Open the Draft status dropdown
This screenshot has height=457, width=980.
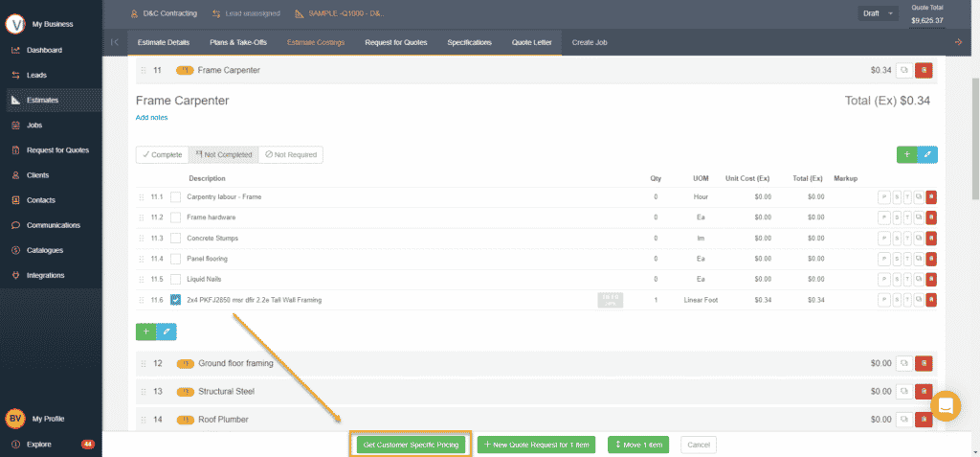pyautogui.click(x=878, y=13)
